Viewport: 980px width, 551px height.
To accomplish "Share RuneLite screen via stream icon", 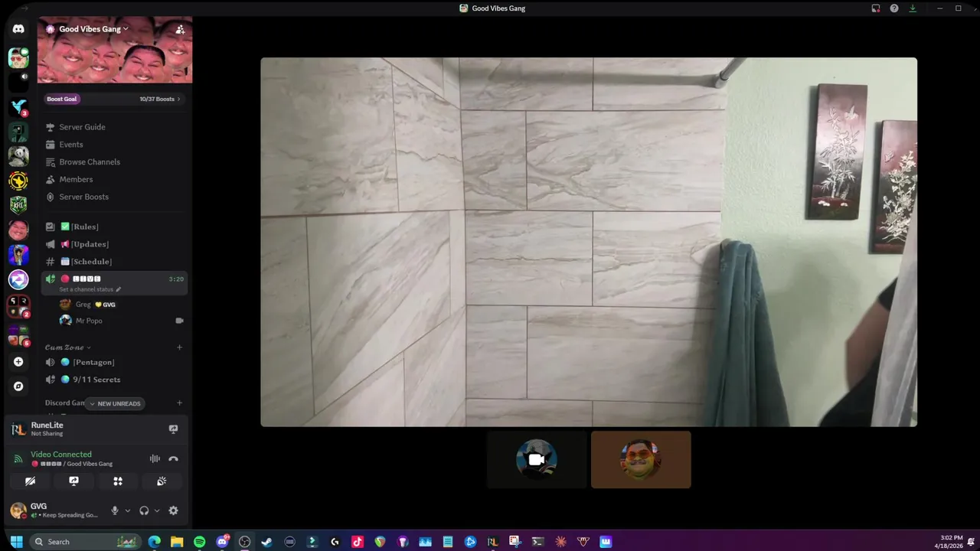I will [173, 429].
